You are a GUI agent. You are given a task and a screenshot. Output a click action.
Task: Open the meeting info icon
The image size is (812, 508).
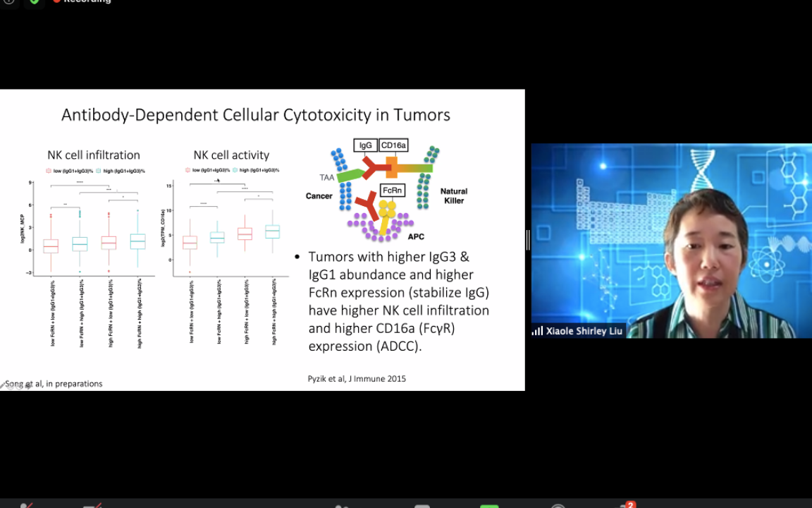coord(8,2)
